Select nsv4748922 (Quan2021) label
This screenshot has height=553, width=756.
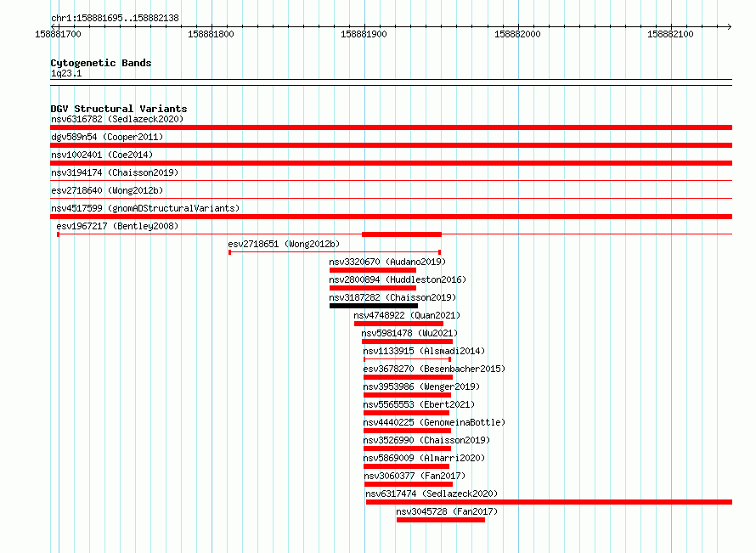pos(407,315)
